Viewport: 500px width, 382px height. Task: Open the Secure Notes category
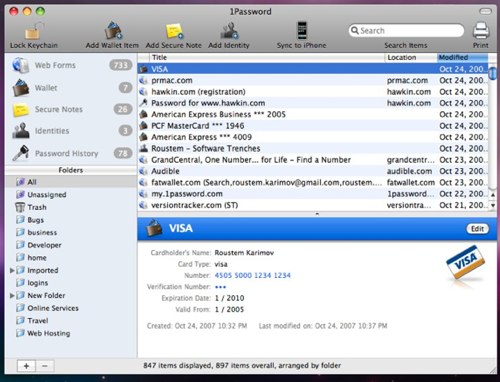pos(71,109)
